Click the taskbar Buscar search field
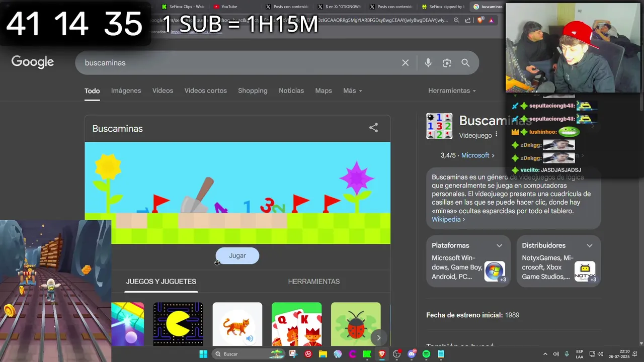This screenshot has width=644, height=362. pos(248,354)
